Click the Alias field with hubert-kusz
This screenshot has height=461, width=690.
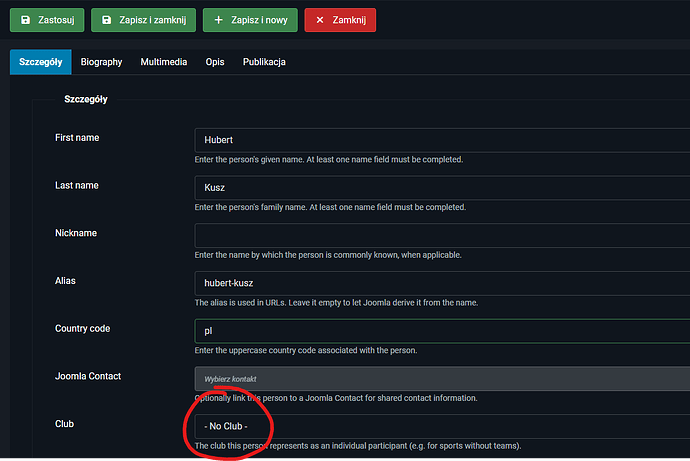click(442, 283)
